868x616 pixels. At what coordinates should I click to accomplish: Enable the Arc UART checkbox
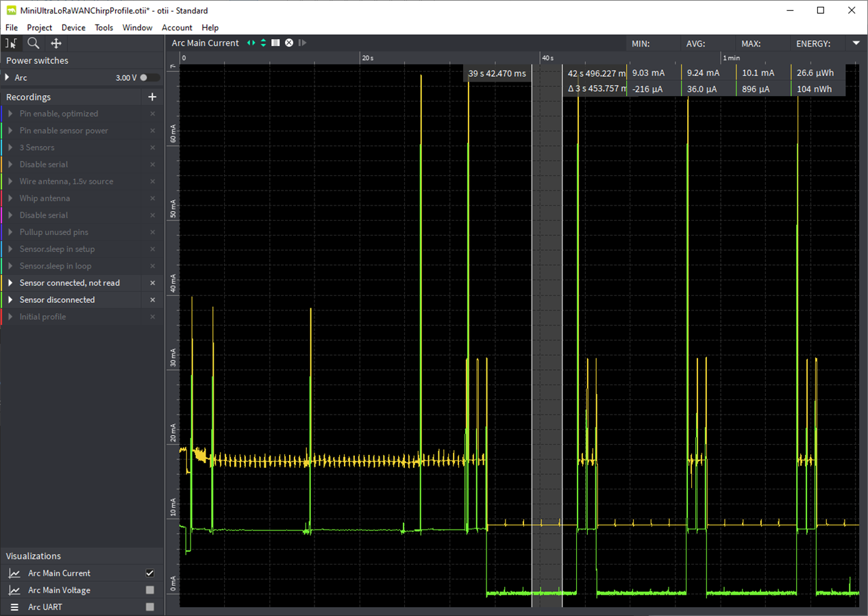(x=150, y=607)
